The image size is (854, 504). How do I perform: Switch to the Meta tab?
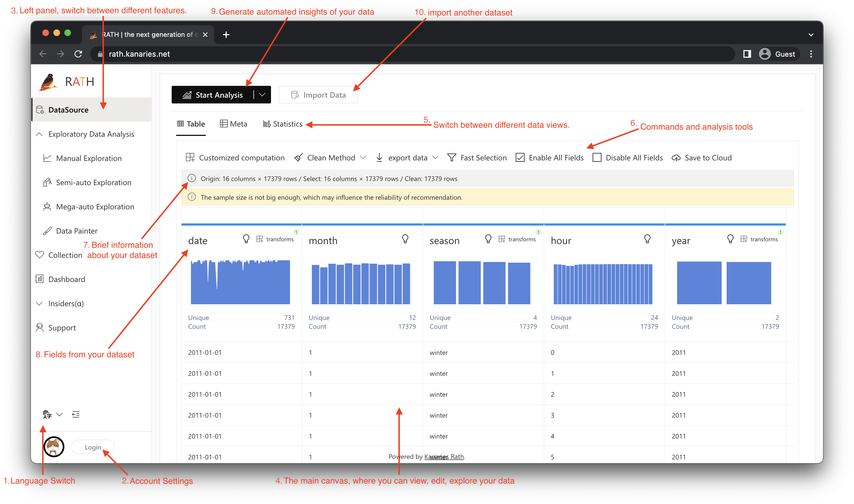tap(234, 124)
